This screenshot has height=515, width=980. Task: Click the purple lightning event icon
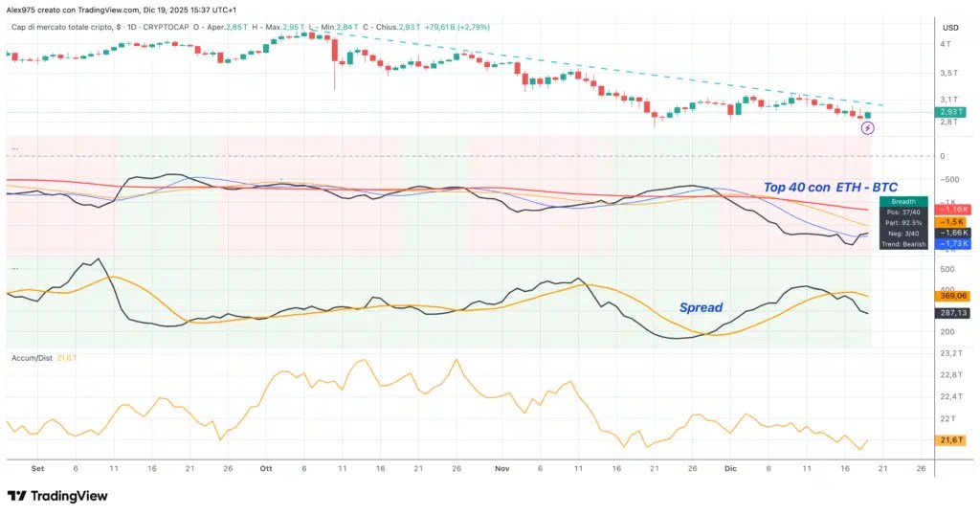(867, 128)
